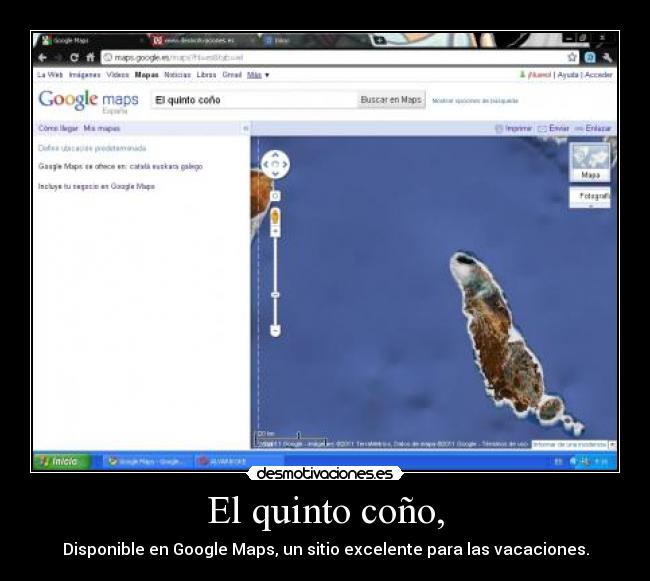Viewport: 650px width, 581px height.
Task: Open 'Vídeos' navigation link
Action: click(x=118, y=75)
